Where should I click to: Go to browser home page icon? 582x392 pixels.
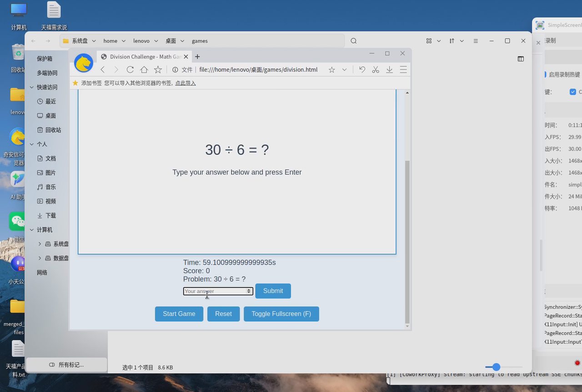point(144,69)
